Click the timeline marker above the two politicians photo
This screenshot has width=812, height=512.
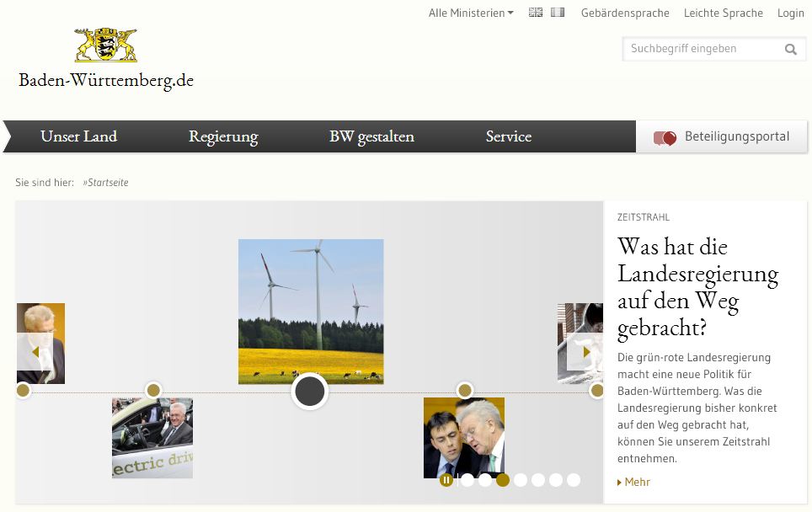[465, 390]
